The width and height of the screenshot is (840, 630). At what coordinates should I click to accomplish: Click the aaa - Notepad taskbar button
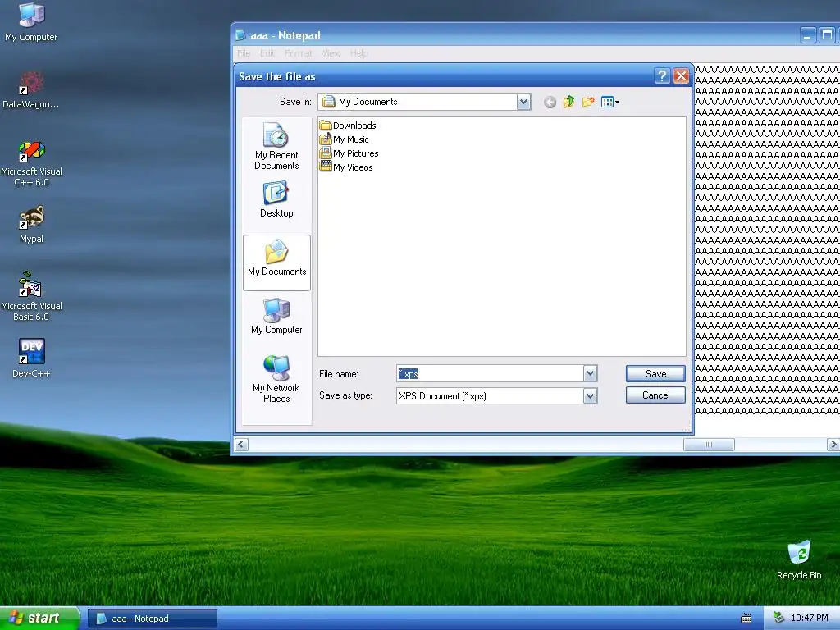[x=152, y=619]
